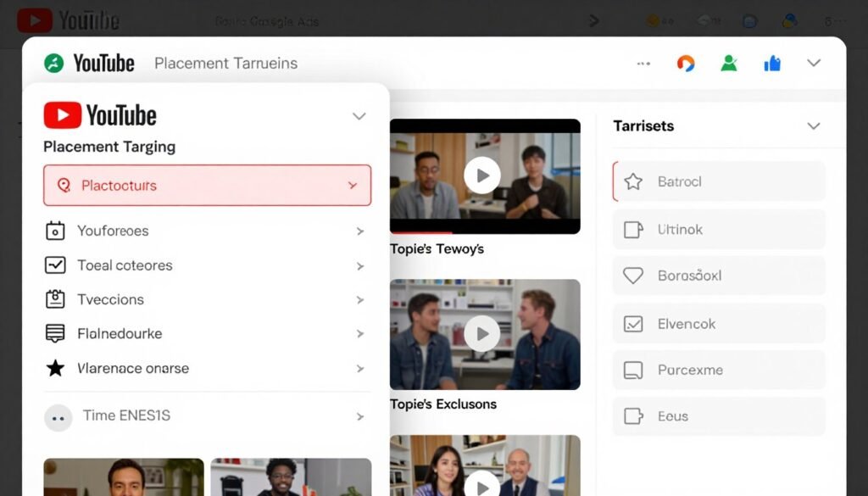Expand the Toeal coteores row arrow
The width and height of the screenshot is (868, 496).
pyautogui.click(x=360, y=266)
